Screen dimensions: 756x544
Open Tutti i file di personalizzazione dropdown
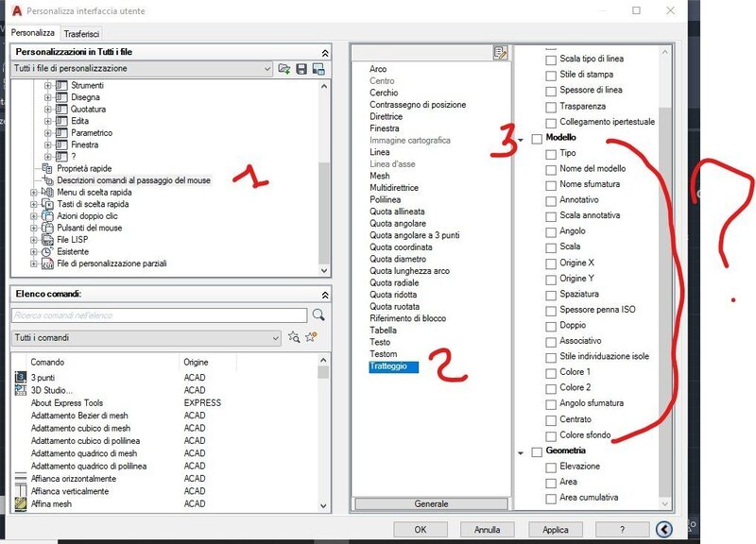tap(142, 68)
